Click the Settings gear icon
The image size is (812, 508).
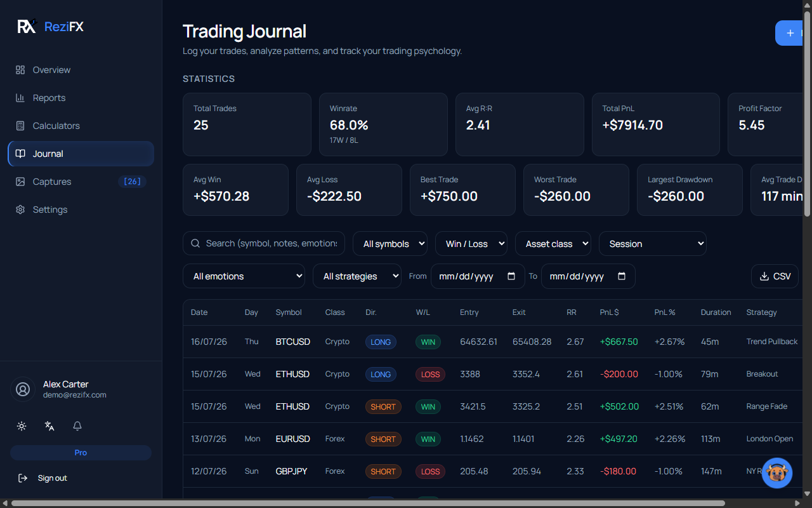[x=20, y=210]
